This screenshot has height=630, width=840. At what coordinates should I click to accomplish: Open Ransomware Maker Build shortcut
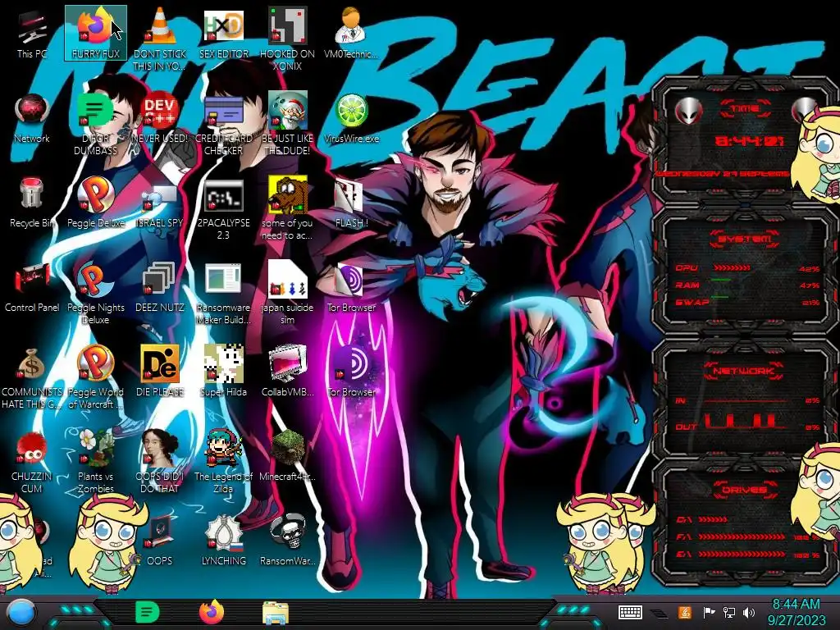(224, 294)
